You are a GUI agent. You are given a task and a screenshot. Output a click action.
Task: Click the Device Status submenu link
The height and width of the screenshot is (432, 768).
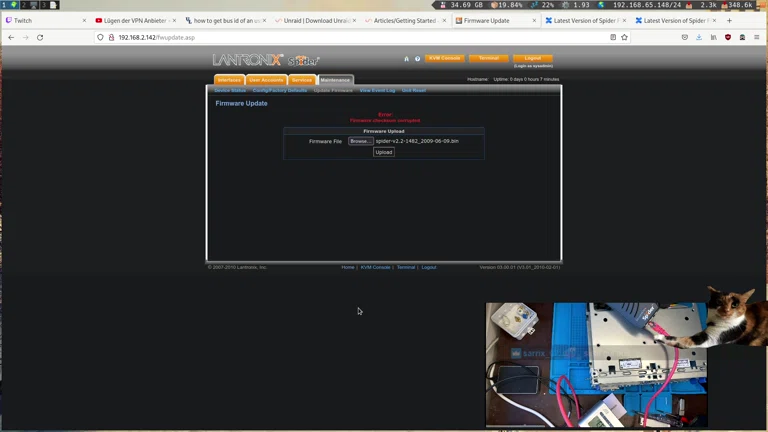pyautogui.click(x=230, y=90)
